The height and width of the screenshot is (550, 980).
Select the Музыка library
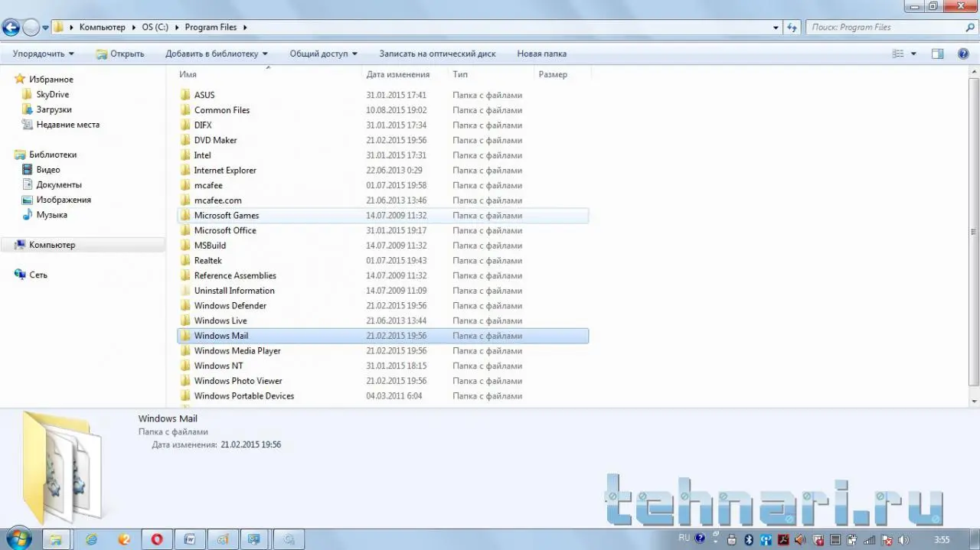coord(51,215)
